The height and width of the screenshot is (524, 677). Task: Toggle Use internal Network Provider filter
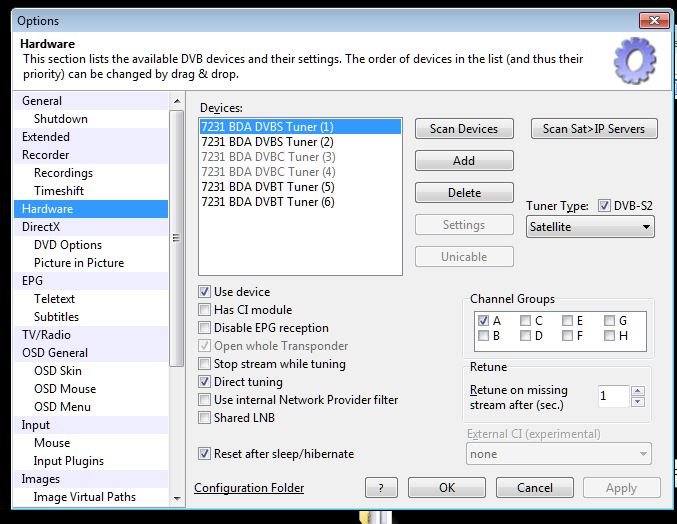click(x=205, y=400)
